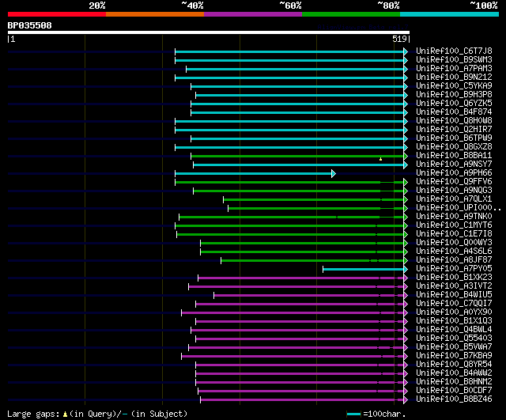This screenshot has height=420, width=506.
Task: Click the cyan alignment bar for UniRef100_C6T7J8
Action: pyautogui.click(x=289, y=51)
